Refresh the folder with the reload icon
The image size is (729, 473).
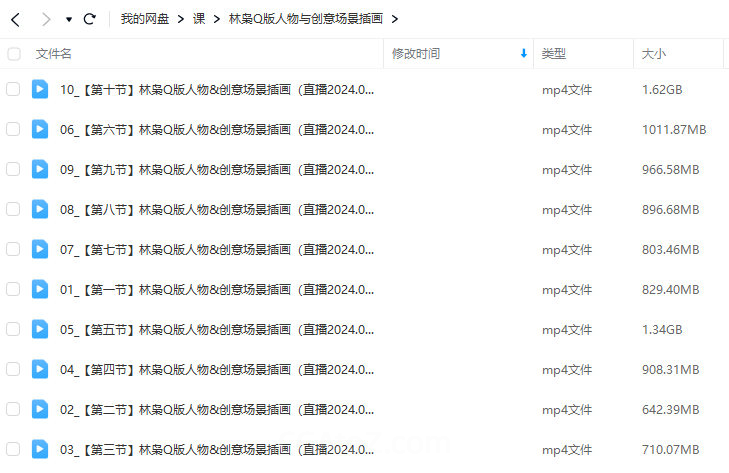(x=89, y=19)
